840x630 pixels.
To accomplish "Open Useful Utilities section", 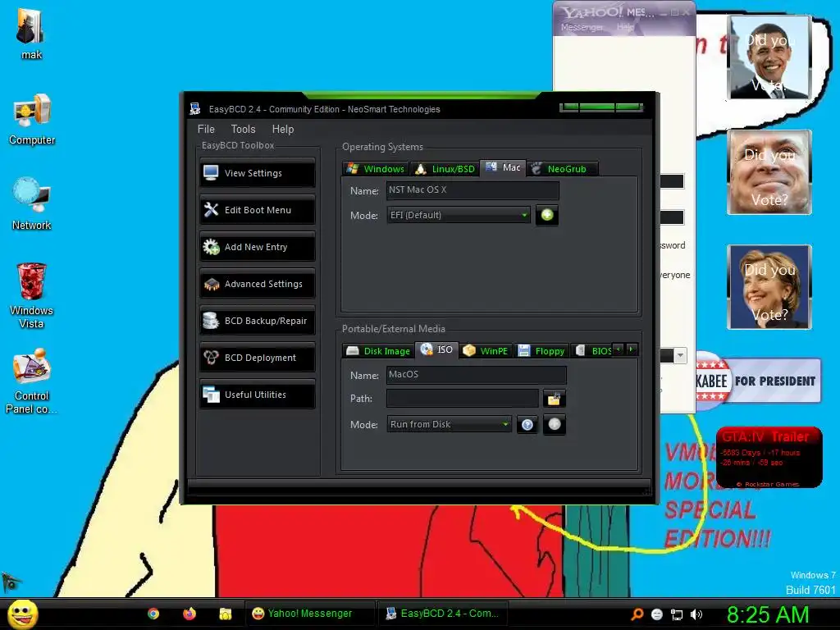I will click(x=258, y=395).
